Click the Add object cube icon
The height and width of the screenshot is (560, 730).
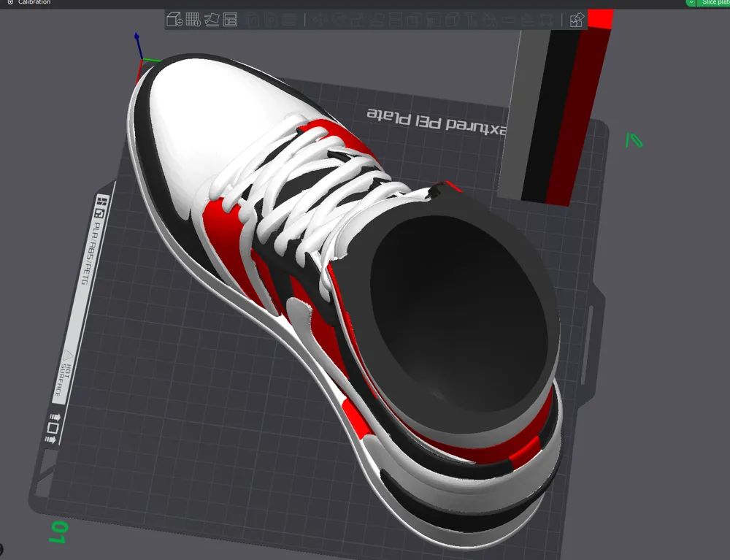pos(174,20)
